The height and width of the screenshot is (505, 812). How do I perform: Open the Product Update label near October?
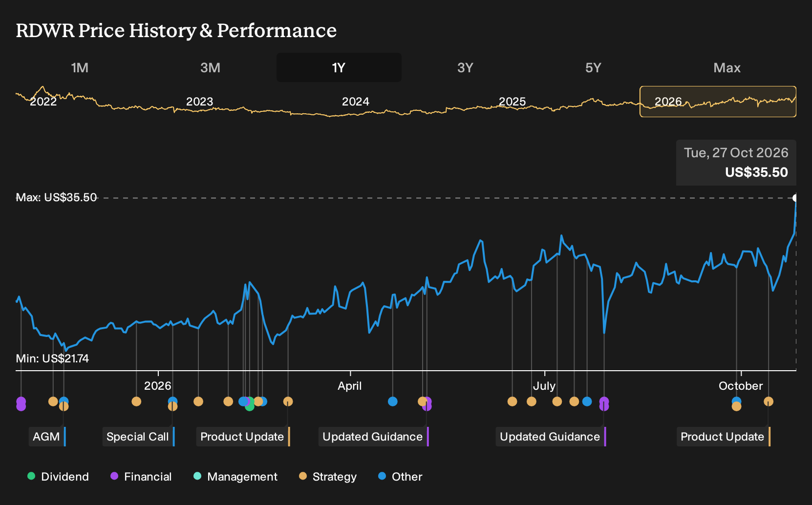coord(723,437)
